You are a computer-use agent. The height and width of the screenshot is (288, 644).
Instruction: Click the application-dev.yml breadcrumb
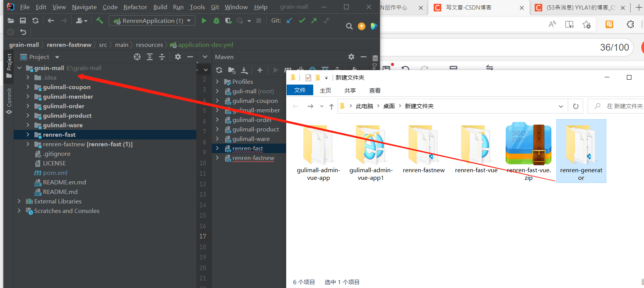[x=205, y=45]
